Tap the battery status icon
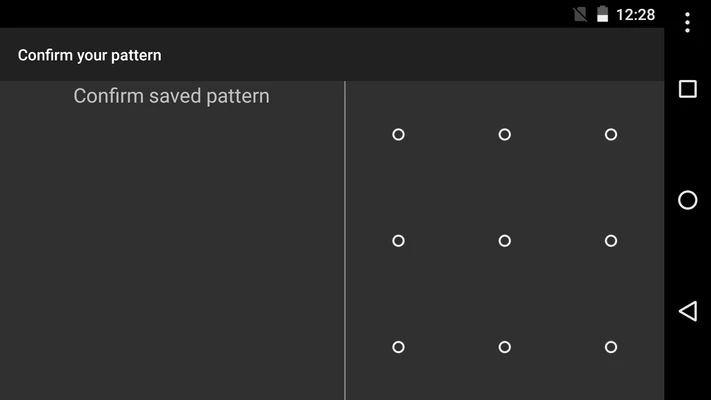 coord(602,14)
